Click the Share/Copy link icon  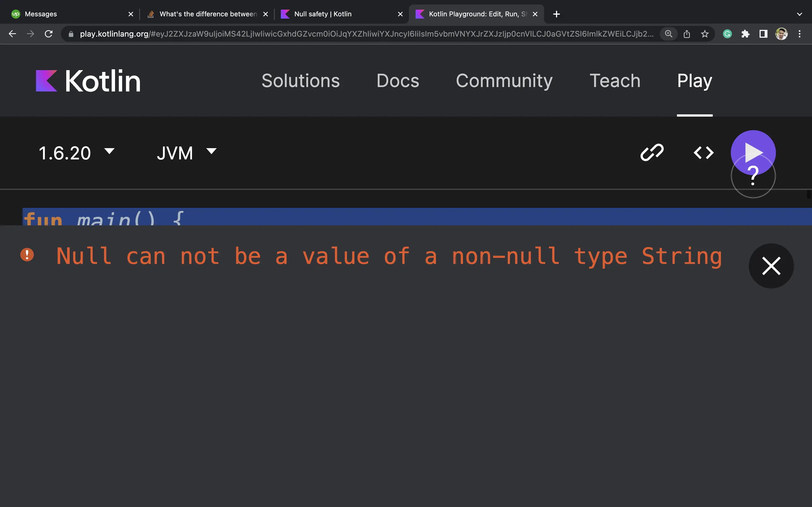tap(652, 152)
